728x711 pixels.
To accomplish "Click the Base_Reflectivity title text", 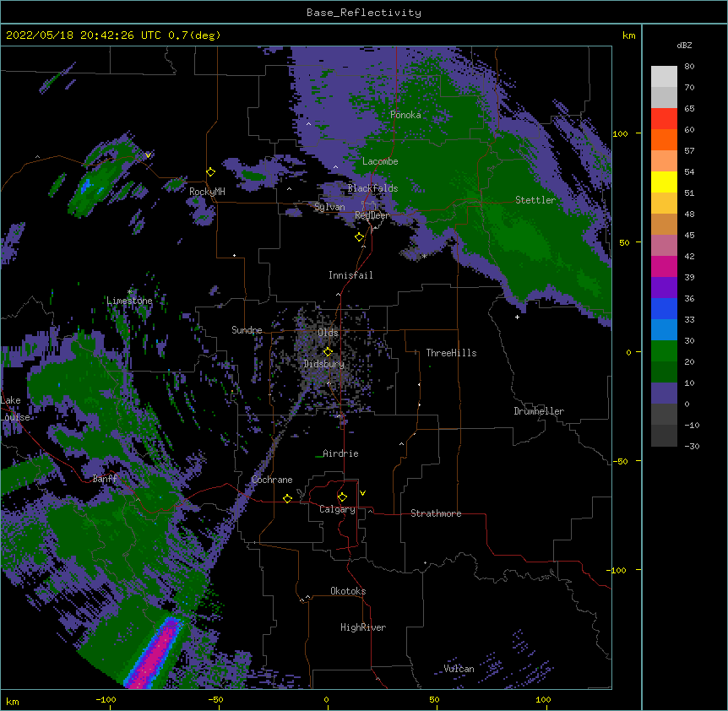I will click(x=364, y=13).
